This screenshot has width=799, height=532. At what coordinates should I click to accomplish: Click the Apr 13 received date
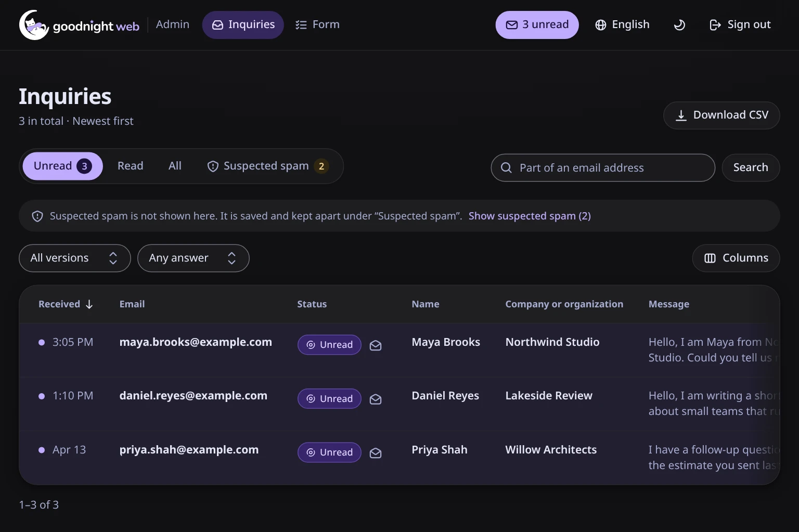pos(69,450)
